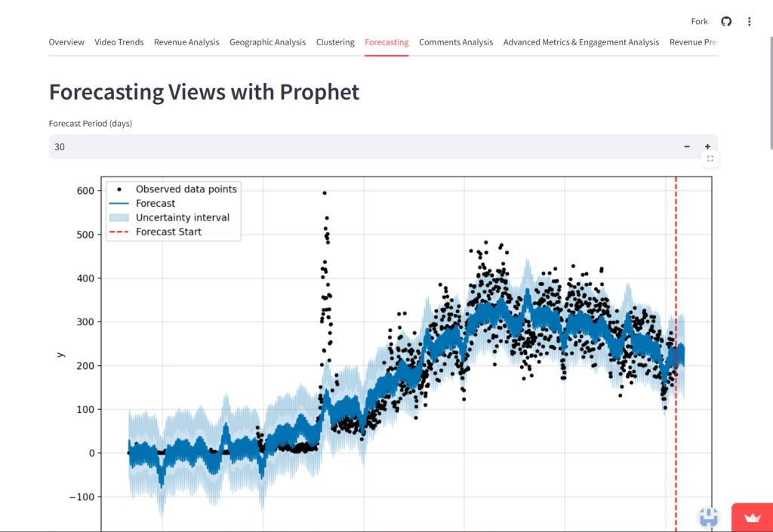This screenshot has width=773, height=532.
Task: Open the Clustering tab
Action: click(335, 42)
